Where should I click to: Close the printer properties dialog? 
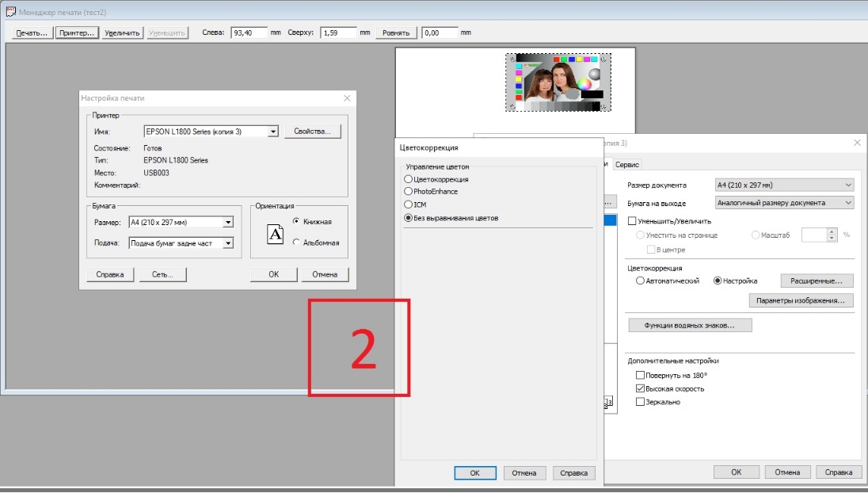pyautogui.click(x=857, y=143)
